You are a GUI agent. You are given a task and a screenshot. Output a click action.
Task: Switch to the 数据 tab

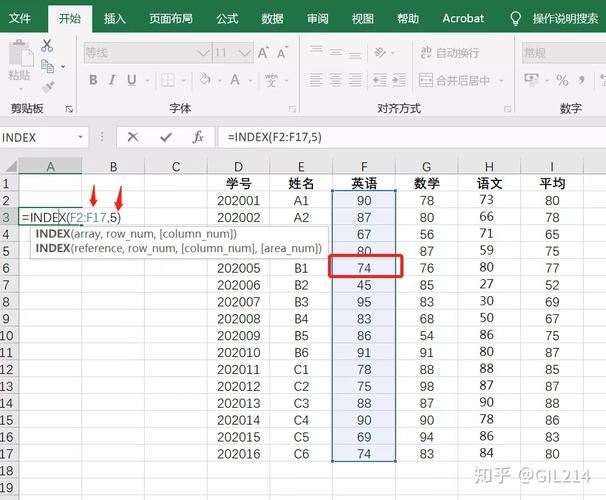[x=272, y=18]
